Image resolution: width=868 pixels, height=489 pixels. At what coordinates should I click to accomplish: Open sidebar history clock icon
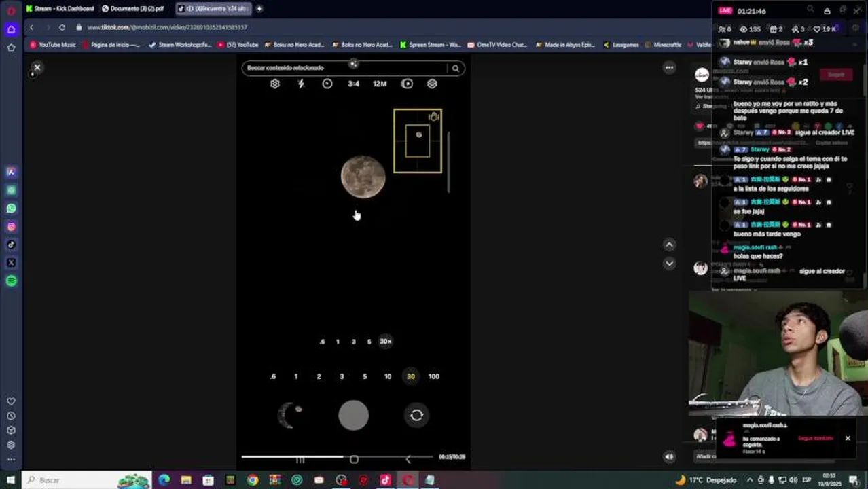[11, 416]
